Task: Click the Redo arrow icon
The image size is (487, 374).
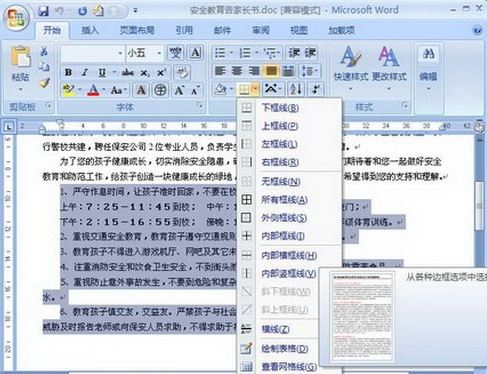Action: (x=82, y=11)
